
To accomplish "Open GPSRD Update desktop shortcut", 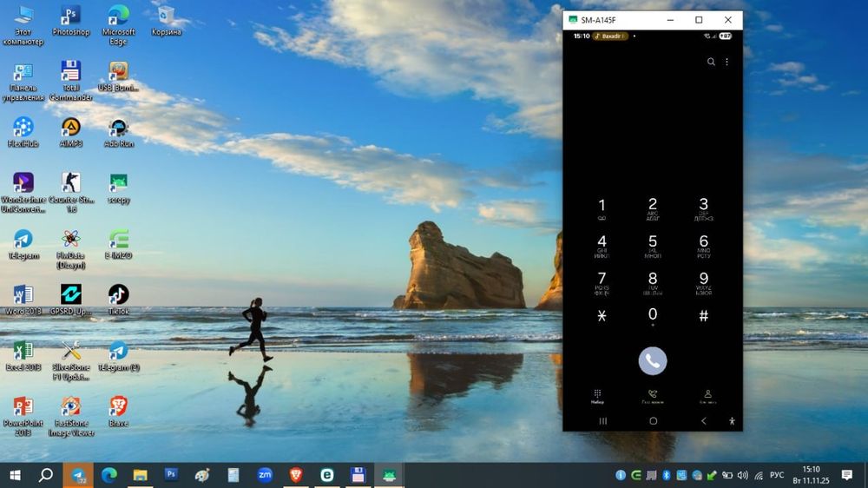I will click(71, 300).
